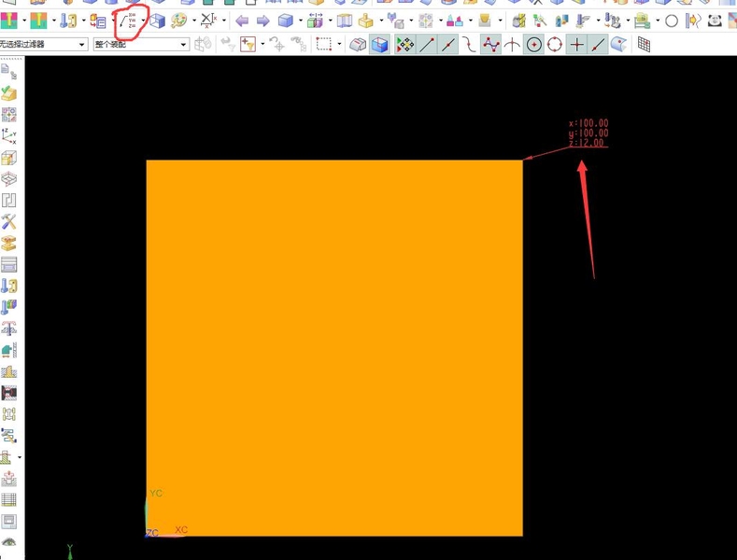Open the funnel selection filter icon
The height and width of the screenshot is (560, 737).
pyautogui.click(x=248, y=45)
